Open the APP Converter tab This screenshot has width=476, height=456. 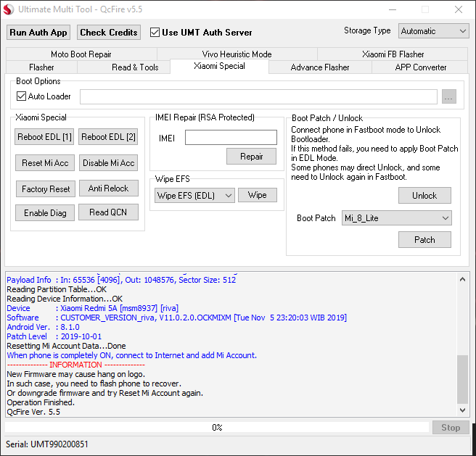click(x=420, y=67)
